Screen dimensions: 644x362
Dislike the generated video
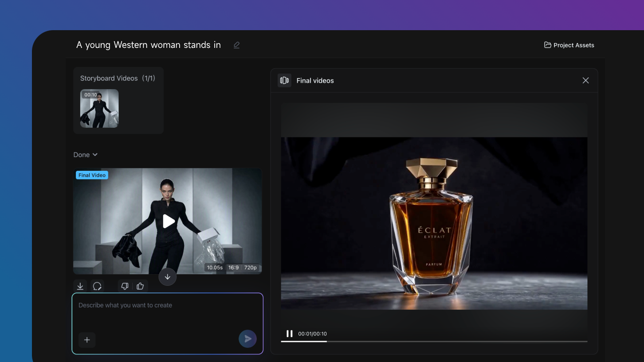(125, 286)
